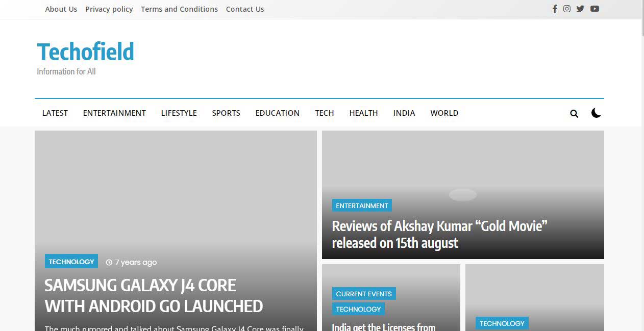Select the TECH menu item

[x=325, y=113]
